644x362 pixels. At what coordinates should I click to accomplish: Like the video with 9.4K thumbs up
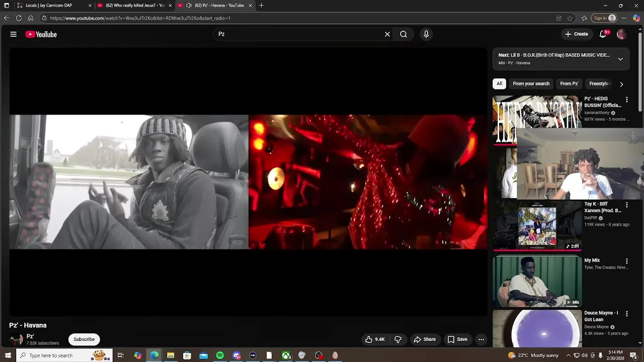pos(375,339)
